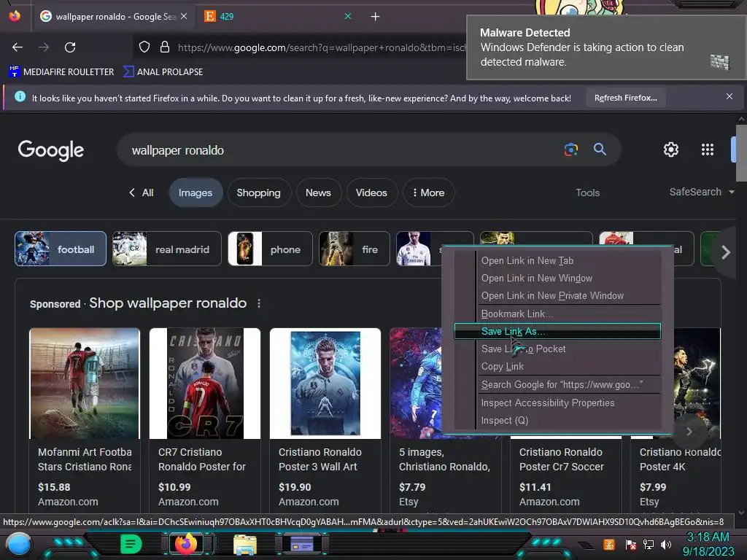This screenshot has height=560, width=747.
Task: Open Cristiano Ronaldo Poster 4K listing
Action: (x=680, y=459)
